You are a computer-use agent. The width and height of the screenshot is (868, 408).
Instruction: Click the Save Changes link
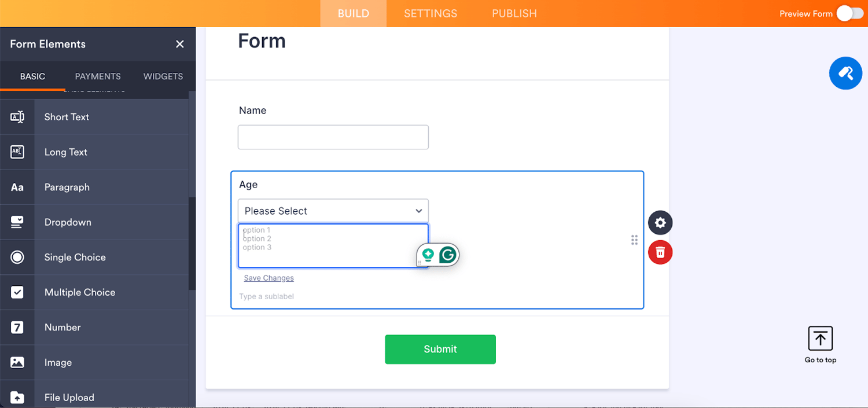pos(269,278)
